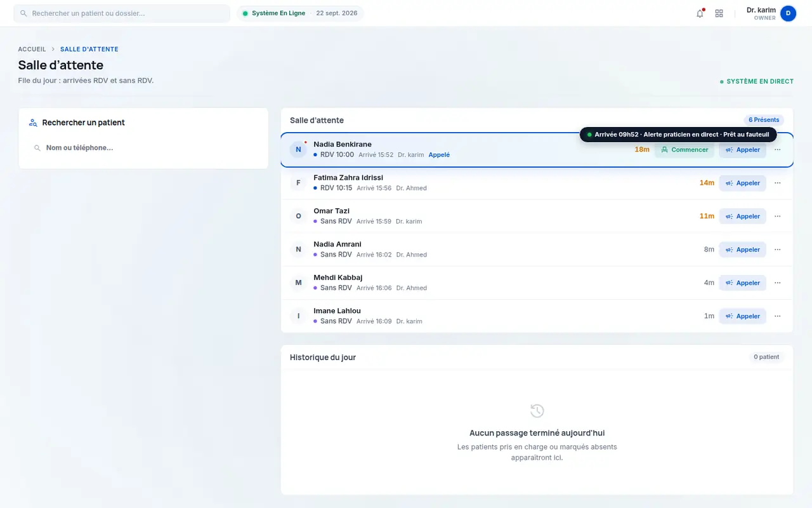
Task: Click the Dr. karim profile avatar
Action: click(788, 13)
